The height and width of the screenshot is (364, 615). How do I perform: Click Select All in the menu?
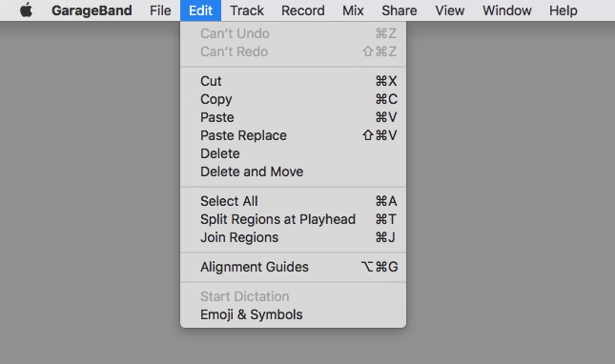point(293,201)
